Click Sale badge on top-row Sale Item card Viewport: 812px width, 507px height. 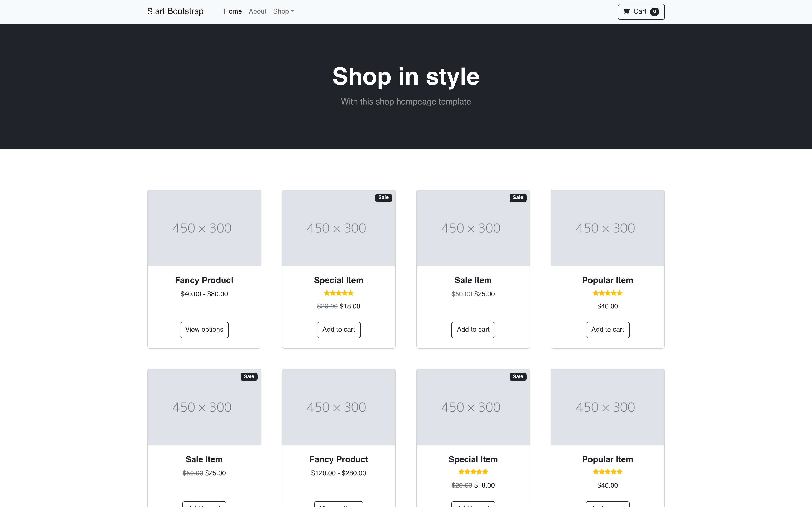(518, 198)
